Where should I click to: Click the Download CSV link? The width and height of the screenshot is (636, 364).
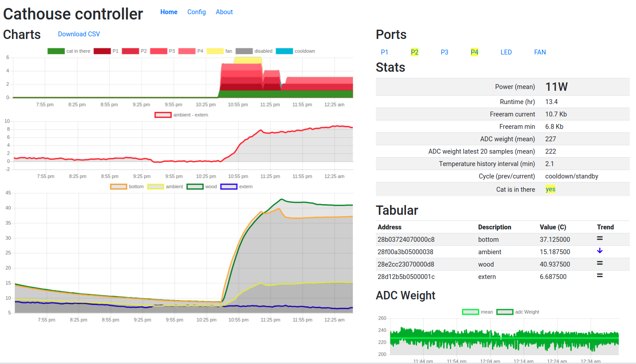pos(79,34)
